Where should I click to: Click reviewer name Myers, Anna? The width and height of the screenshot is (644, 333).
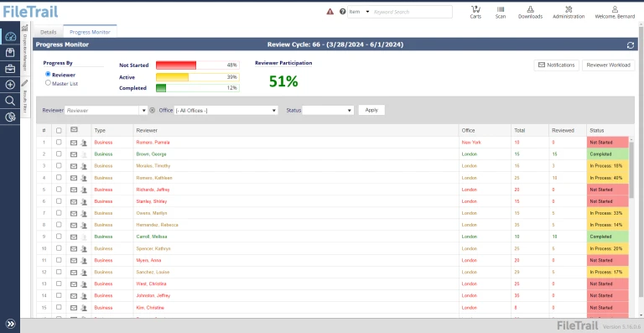(148, 260)
